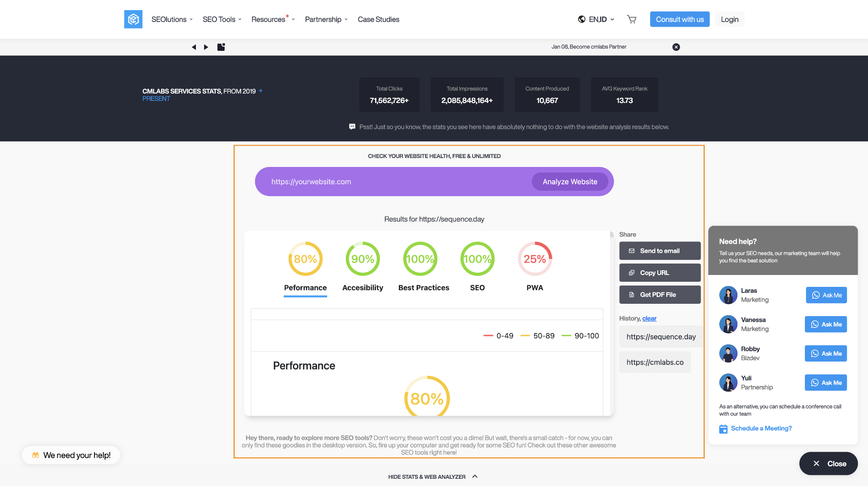This screenshot has height=486, width=868.
Task: Click the Analyze Website button
Action: (570, 181)
